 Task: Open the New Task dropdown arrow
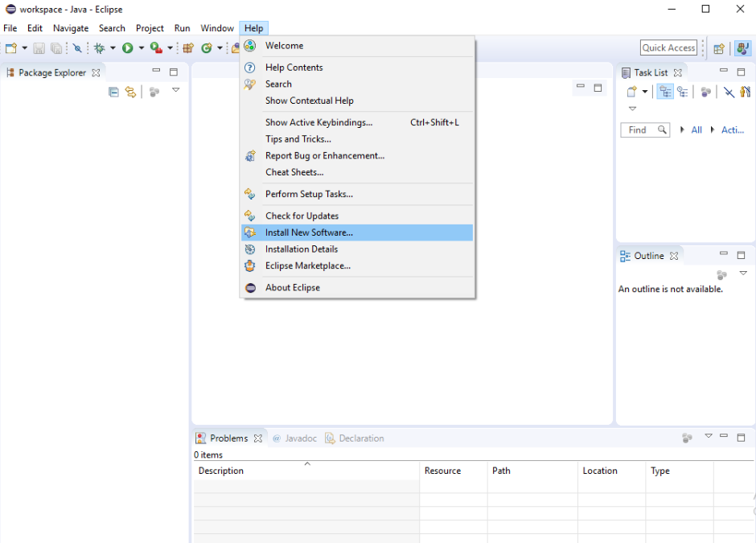click(x=645, y=92)
